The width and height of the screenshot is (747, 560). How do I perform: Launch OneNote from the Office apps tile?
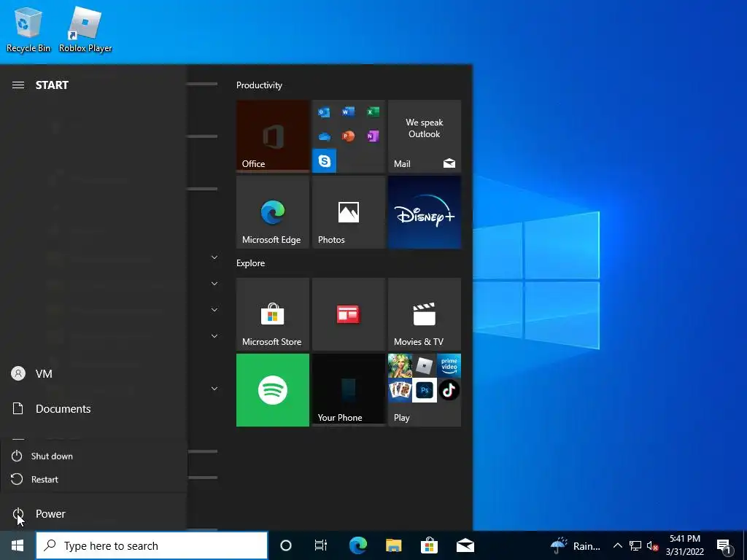373,136
